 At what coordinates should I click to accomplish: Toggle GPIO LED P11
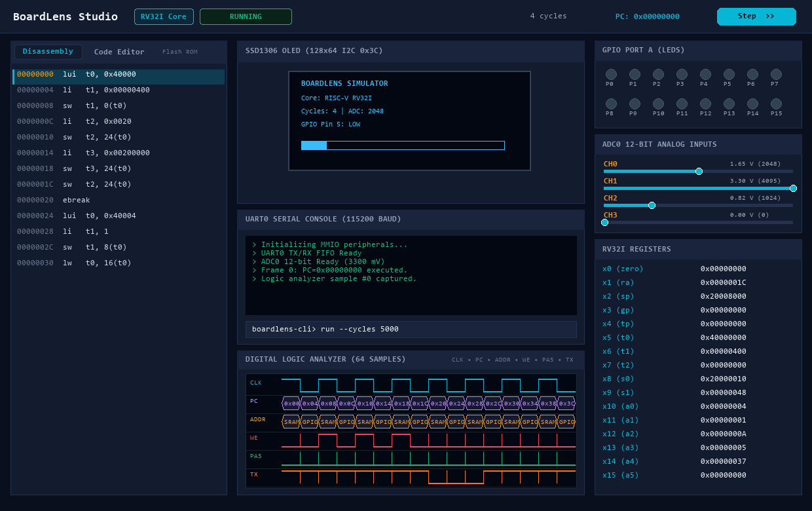tap(682, 104)
